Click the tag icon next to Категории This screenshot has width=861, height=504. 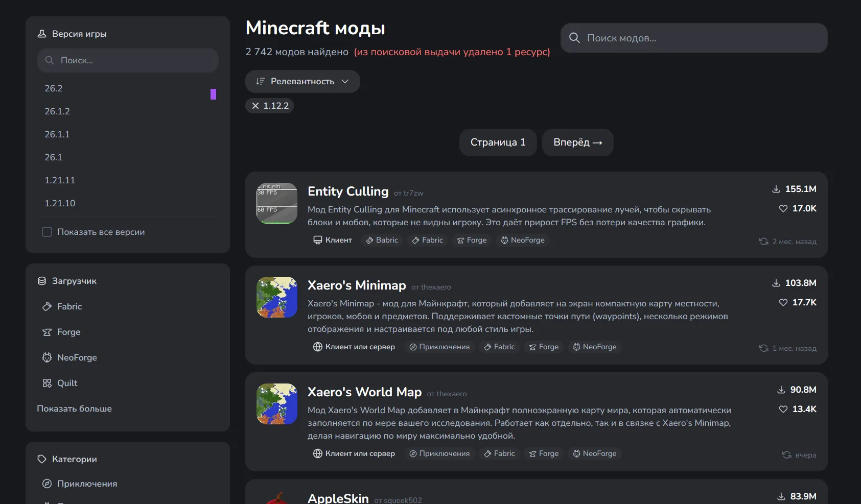click(42, 459)
